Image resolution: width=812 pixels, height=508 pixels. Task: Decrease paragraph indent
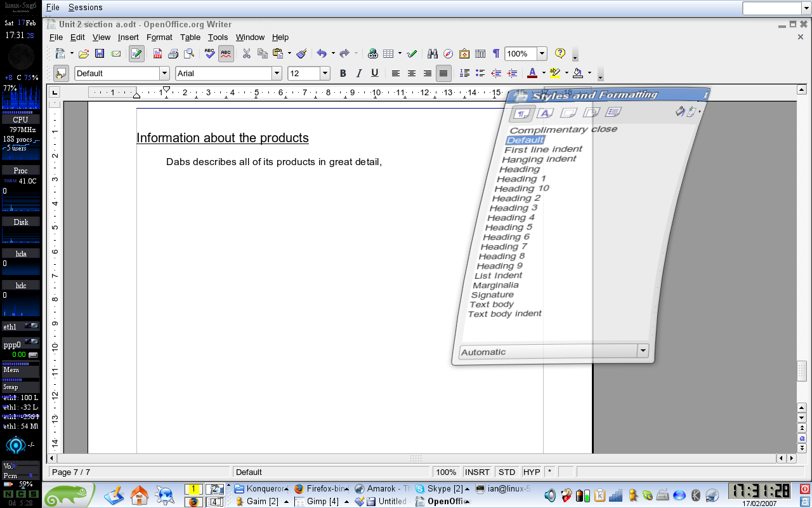point(496,74)
